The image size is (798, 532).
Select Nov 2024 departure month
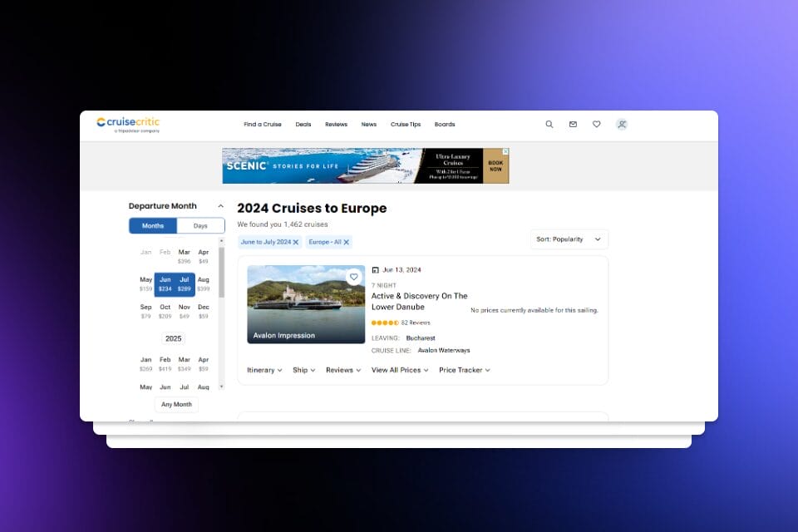[x=185, y=312]
